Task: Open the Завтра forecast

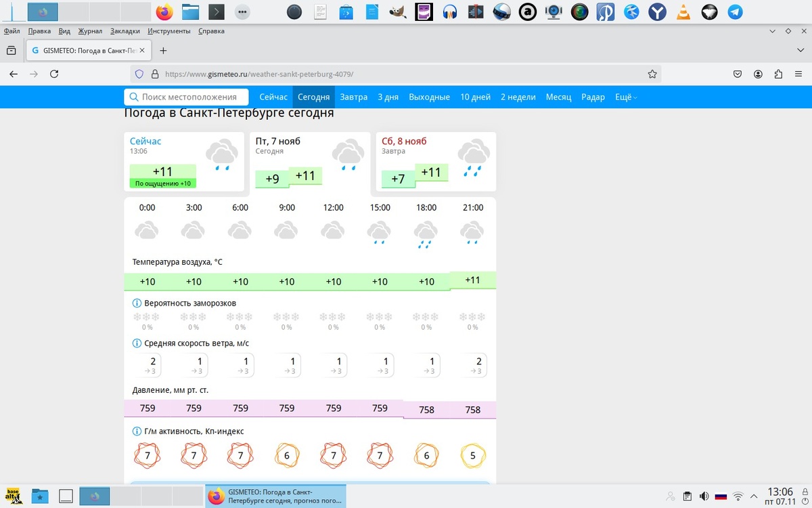Action: tap(354, 97)
